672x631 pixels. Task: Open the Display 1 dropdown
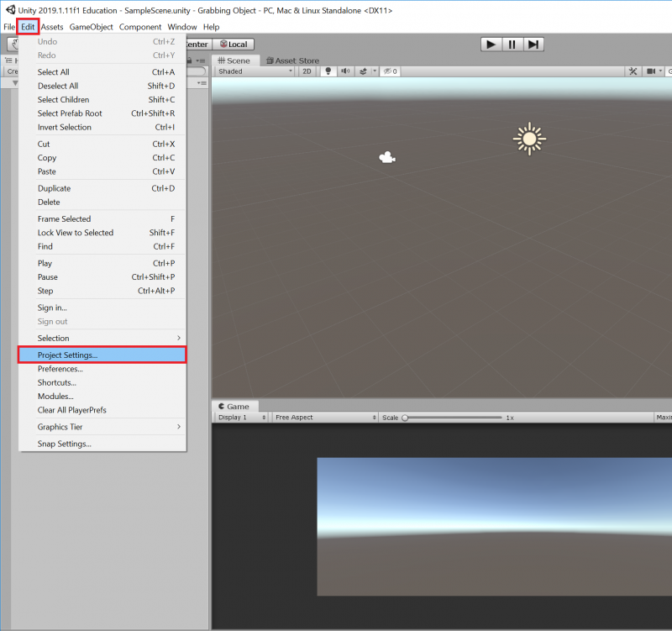pos(242,417)
